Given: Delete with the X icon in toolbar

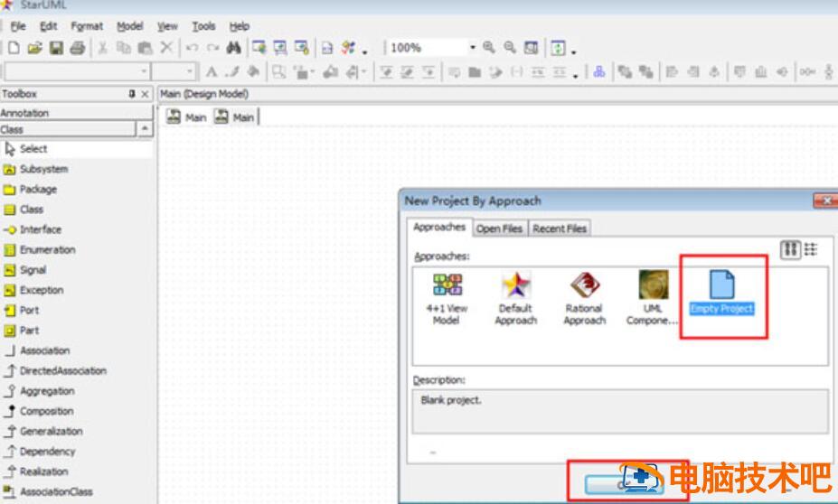Looking at the screenshot, I should (166, 48).
